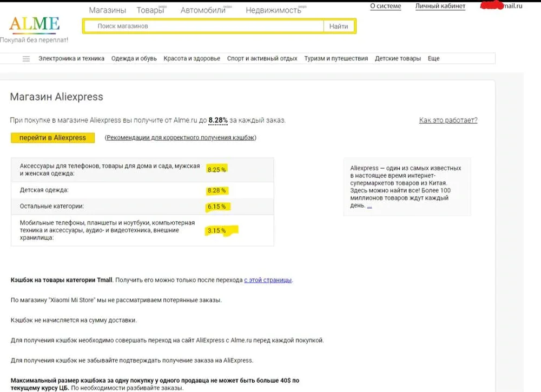Screen dimensions: 541x392
Task: Click the 8.28% dotted cashback value
Action: [218, 121]
